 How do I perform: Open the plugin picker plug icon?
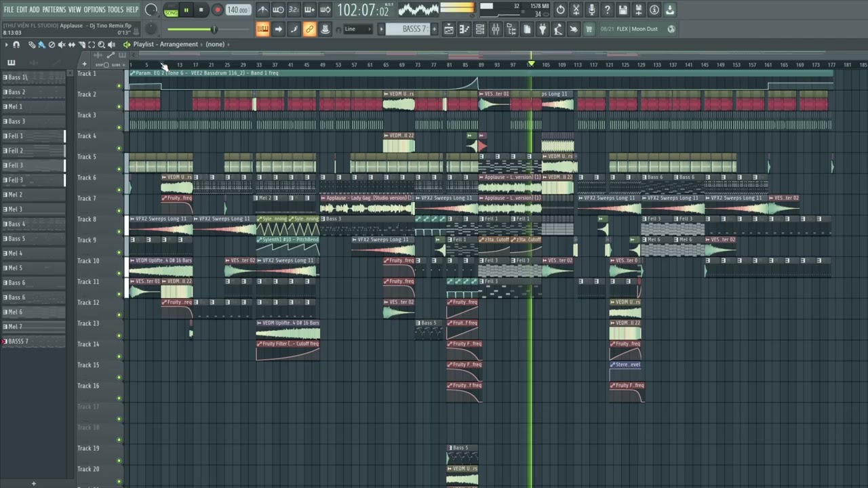click(x=542, y=29)
